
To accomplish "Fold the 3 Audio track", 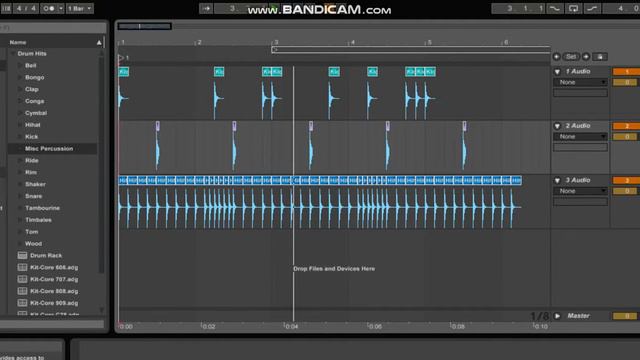I will coord(557,180).
